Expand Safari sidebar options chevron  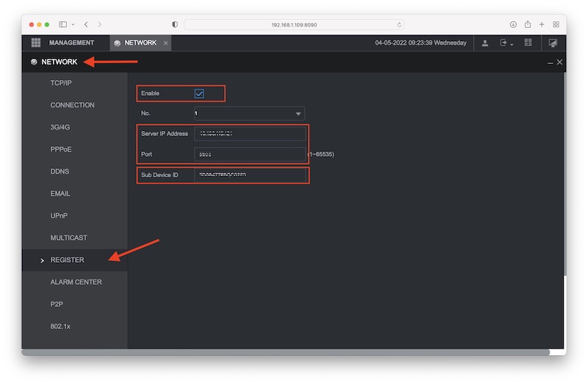[72, 24]
